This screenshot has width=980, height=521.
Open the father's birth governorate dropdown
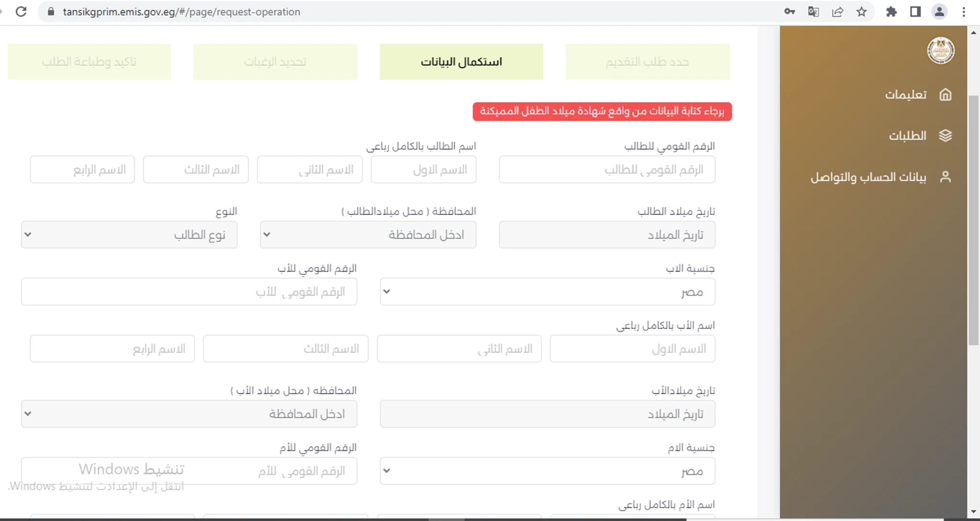tap(189, 414)
